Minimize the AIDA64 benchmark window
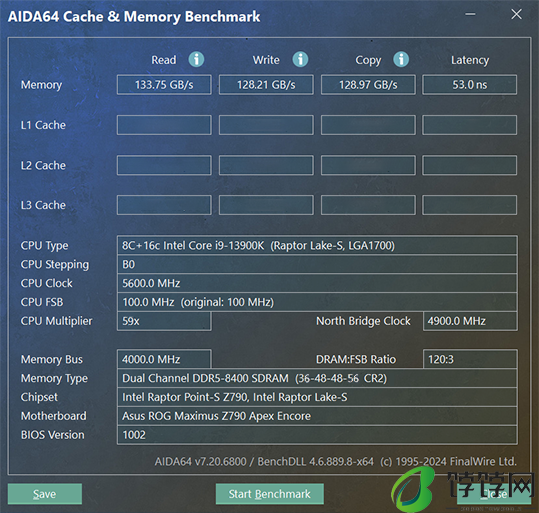The height and width of the screenshot is (513, 539). click(x=470, y=14)
